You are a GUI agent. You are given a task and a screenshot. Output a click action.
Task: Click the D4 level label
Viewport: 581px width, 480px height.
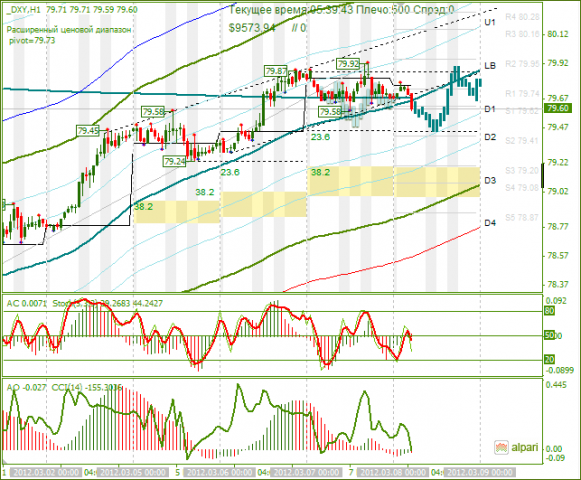tap(490, 223)
